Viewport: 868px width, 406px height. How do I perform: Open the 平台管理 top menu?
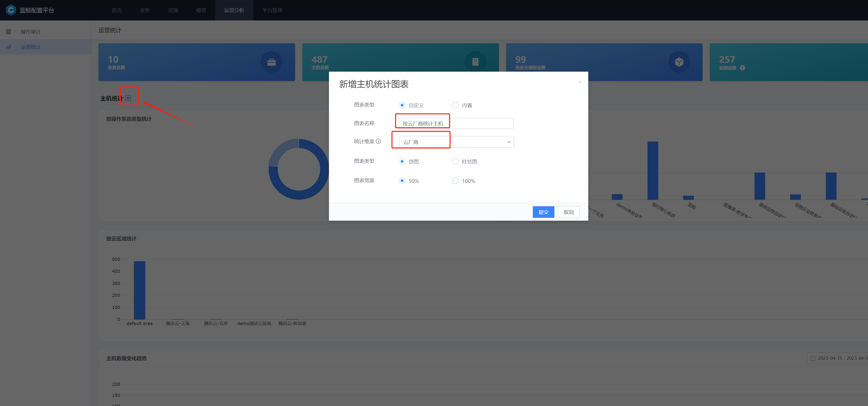[272, 10]
